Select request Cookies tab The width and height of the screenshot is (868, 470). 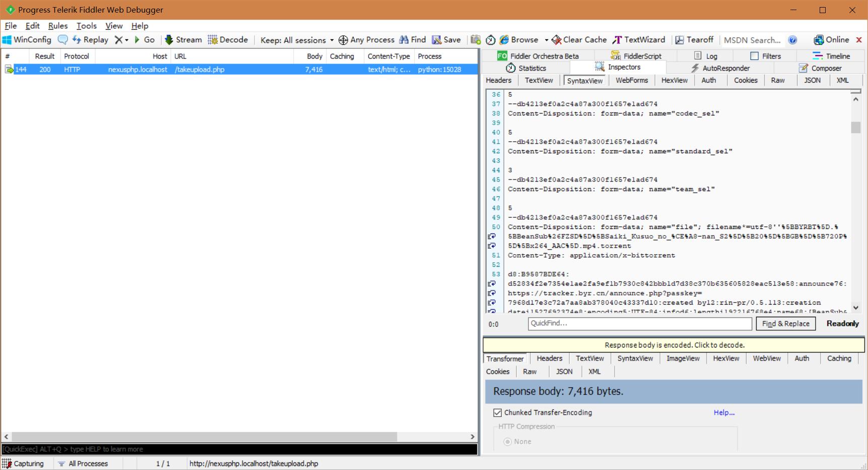point(746,80)
